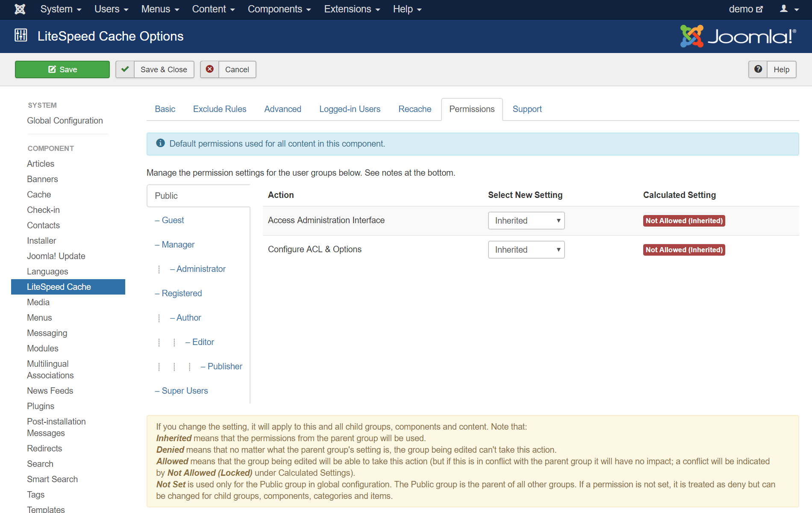Select the Permissions tab
This screenshot has height=513, width=812.
pos(472,109)
